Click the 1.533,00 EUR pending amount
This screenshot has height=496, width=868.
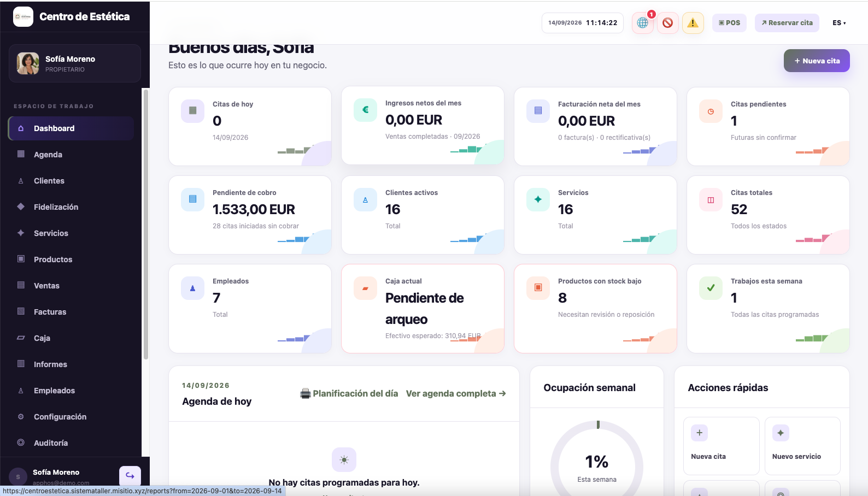[254, 209]
